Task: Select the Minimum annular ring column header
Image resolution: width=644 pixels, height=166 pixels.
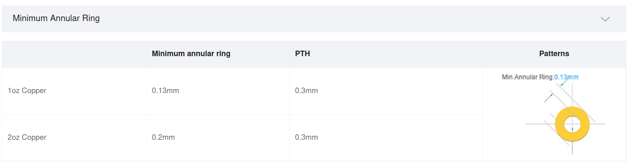Action: [191, 54]
